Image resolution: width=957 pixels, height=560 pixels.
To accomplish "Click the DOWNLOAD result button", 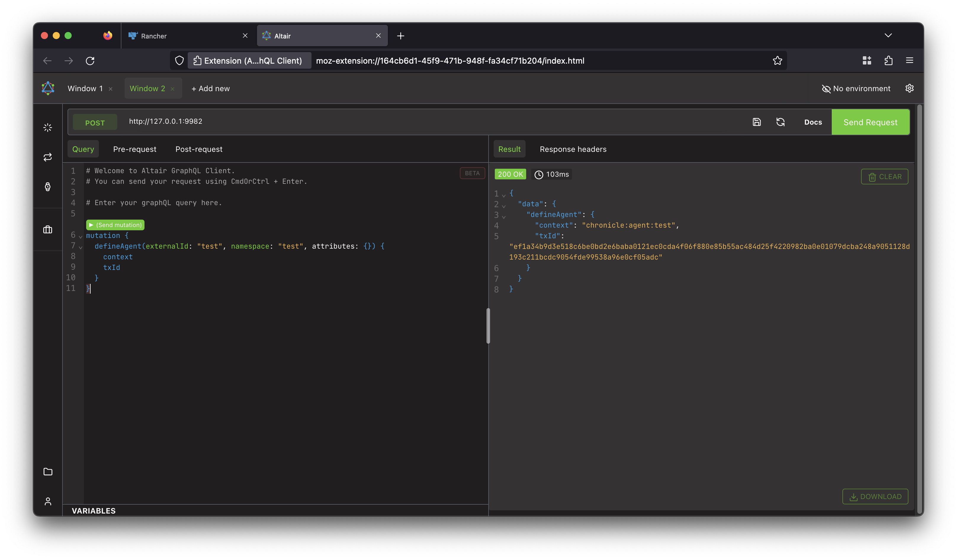I will (x=876, y=496).
